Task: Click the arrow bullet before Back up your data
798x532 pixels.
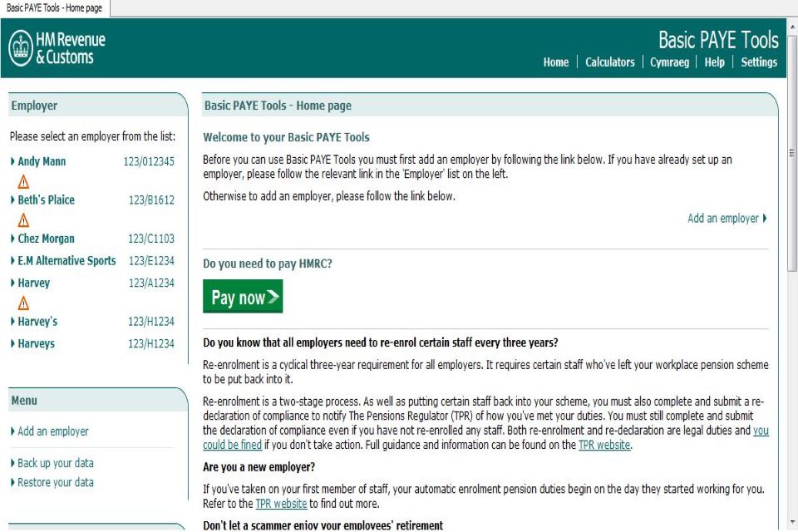Action: (x=12, y=463)
